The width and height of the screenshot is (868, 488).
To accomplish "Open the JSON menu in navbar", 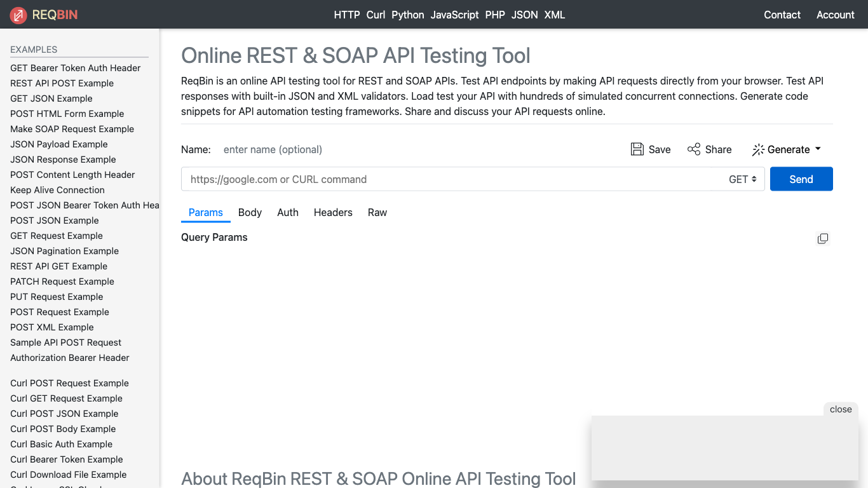I will (x=525, y=15).
